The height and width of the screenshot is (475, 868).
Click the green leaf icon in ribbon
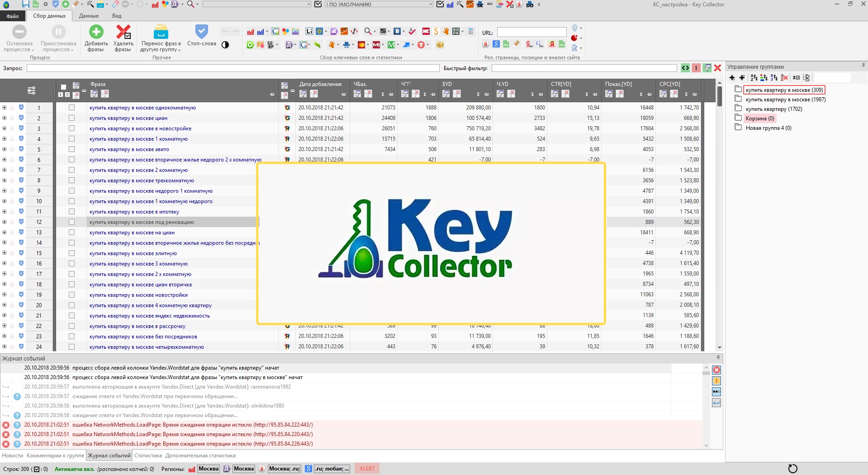(318, 45)
